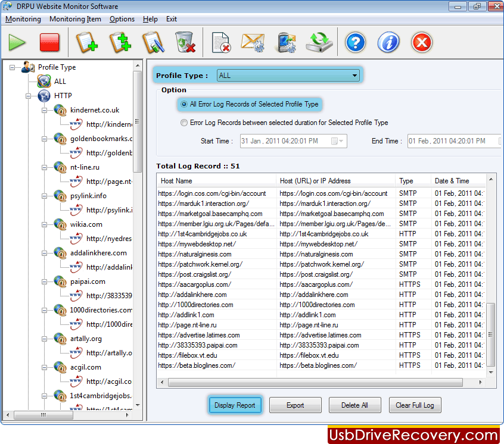Image resolution: width=504 pixels, height=444 pixels.
Task: Select the http://1st4cambridgejobs.co.uk log row
Action: [x=321, y=234]
